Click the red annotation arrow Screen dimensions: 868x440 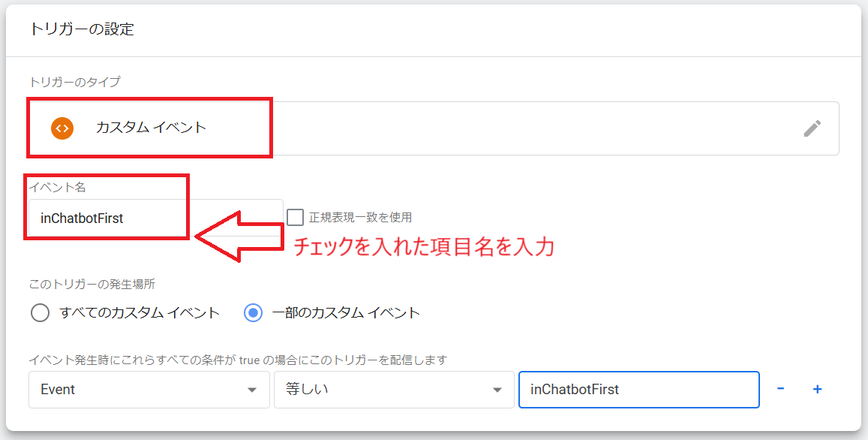(x=239, y=236)
